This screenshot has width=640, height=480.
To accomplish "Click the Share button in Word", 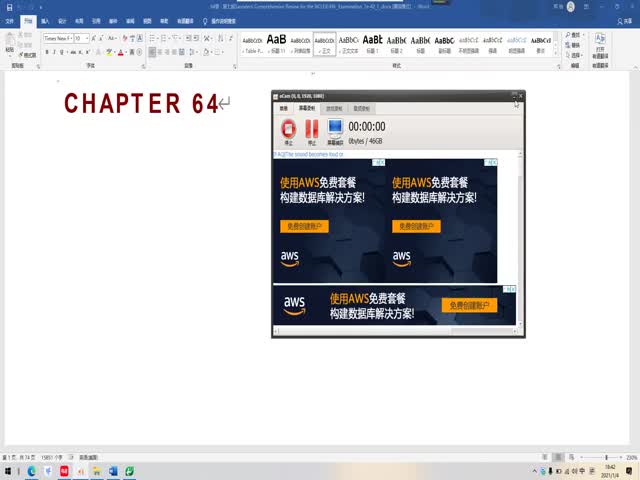I will [624, 21].
